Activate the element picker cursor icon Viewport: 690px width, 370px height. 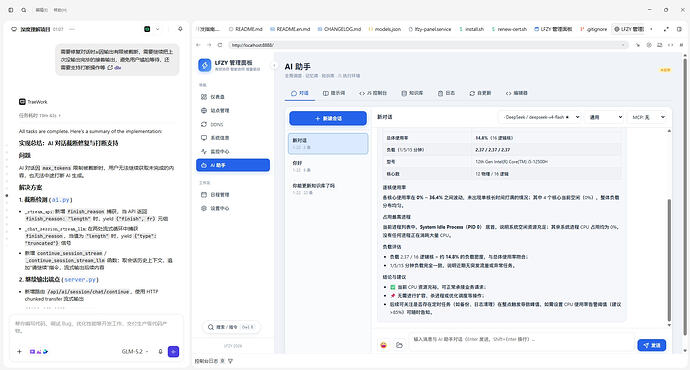tap(638, 45)
